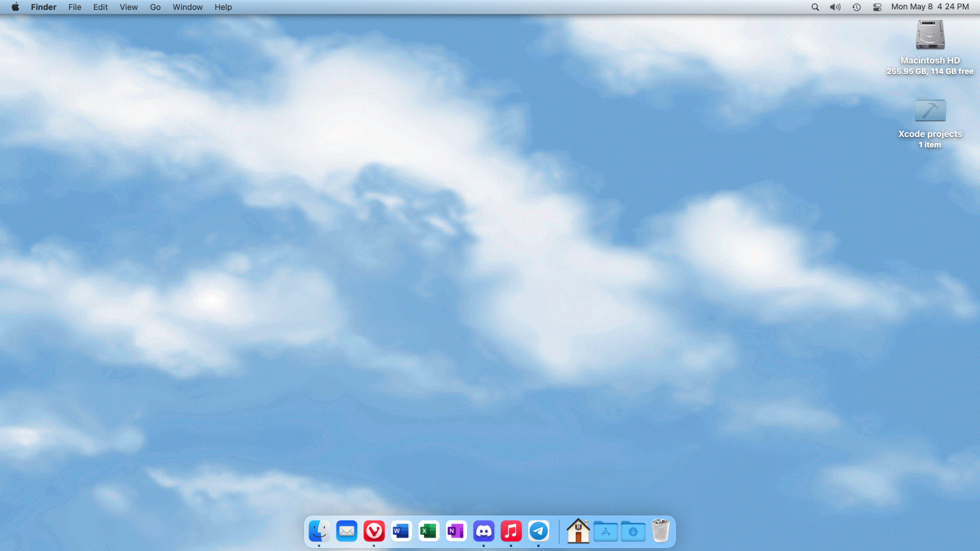Open the Go menu

155,7
